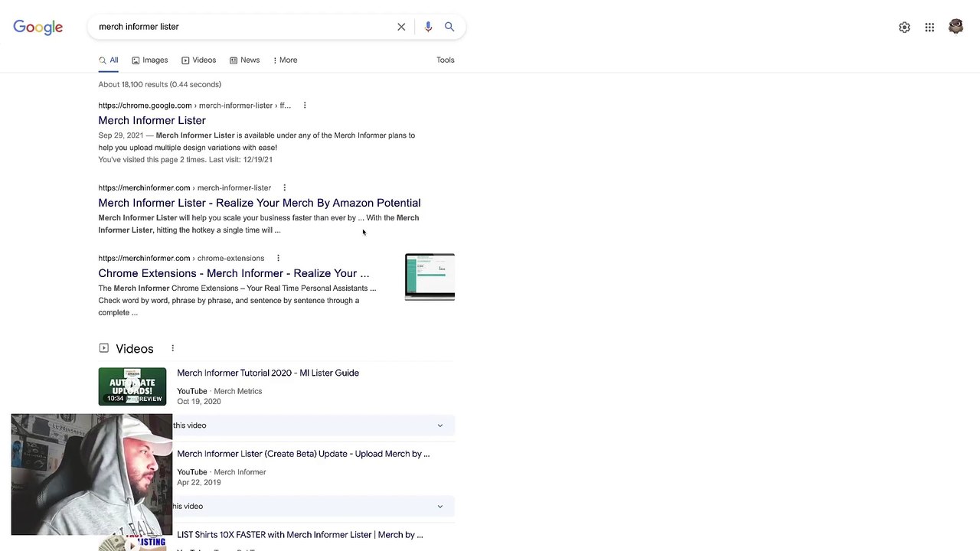Image resolution: width=980 pixels, height=551 pixels.
Task: Open the More search filters menu
Action: tap(285, 60)
